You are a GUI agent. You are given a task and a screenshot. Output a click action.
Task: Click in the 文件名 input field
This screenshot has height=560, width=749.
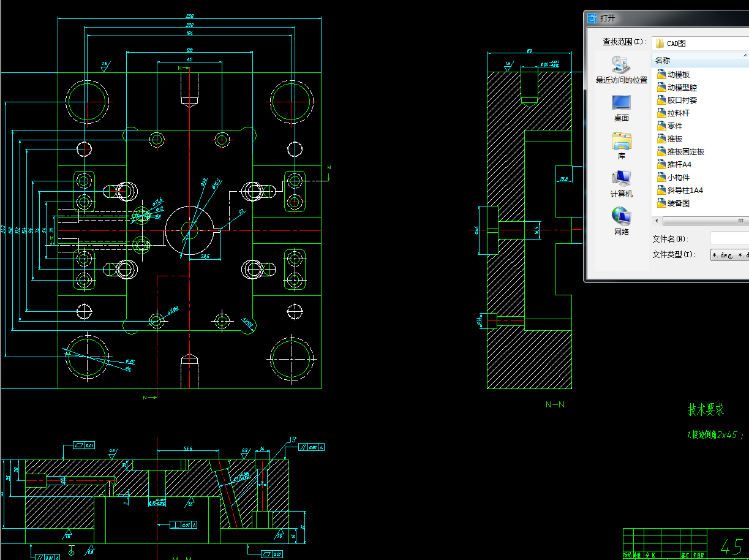729,238
